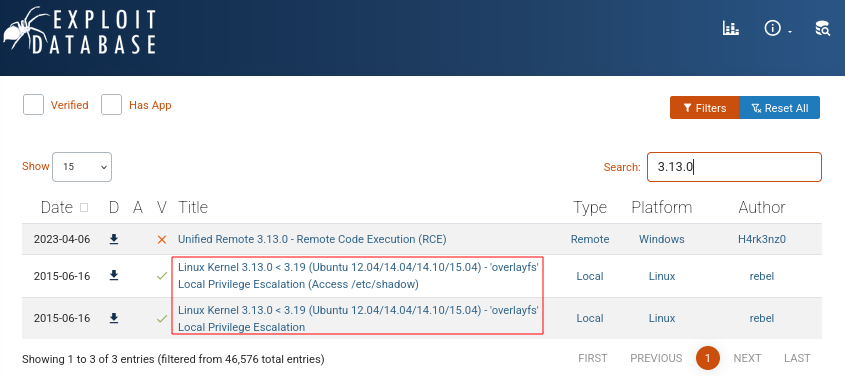This screenshot has height=376, width=845.
Task: Click the V column header
Action: point(162,207)
